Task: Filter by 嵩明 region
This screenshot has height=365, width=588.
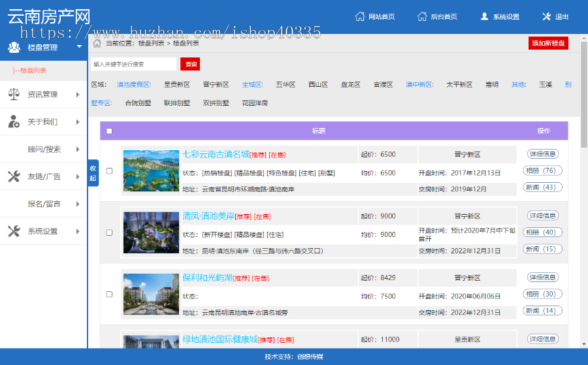Action: click(492, 85)
